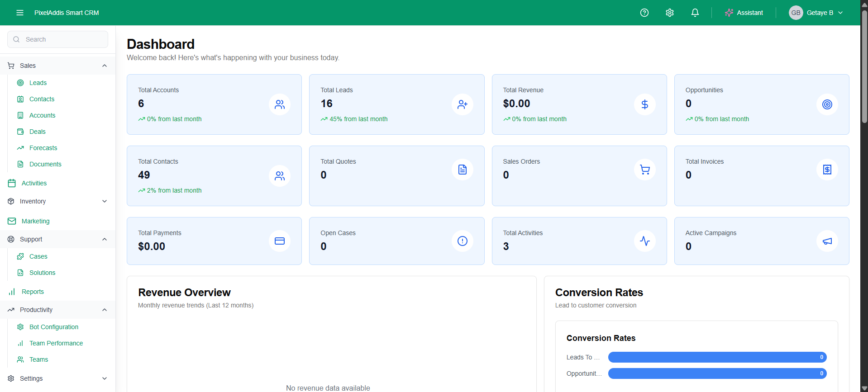Screen dimensions: 868x392
Task: Click the Active Campaigns megaphone icon
Action: coord(827,241)
